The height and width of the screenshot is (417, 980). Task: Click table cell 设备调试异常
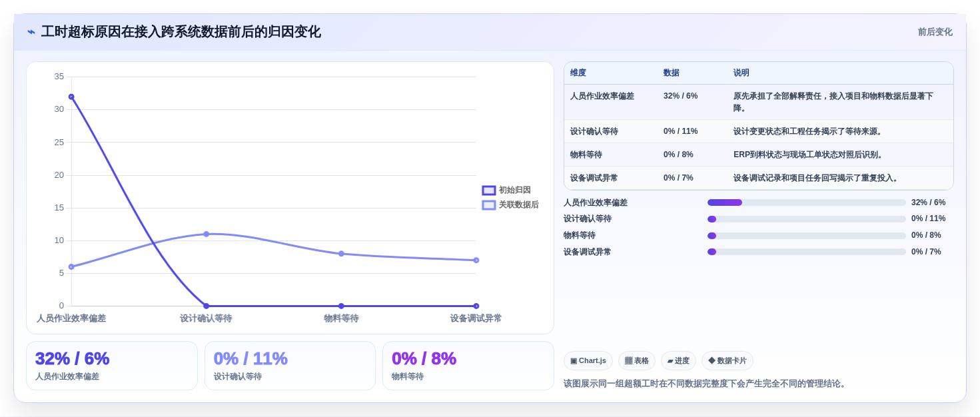594,179
